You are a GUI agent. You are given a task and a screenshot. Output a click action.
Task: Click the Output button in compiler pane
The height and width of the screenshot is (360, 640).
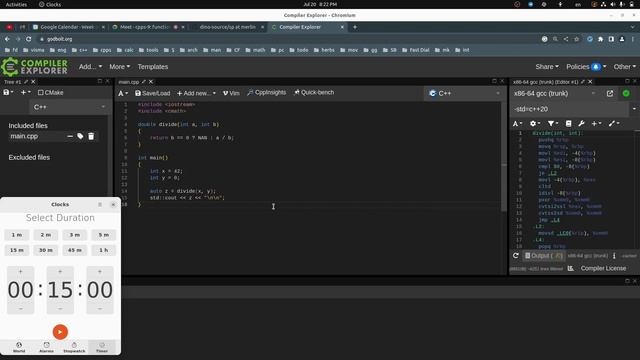[544, 256]
